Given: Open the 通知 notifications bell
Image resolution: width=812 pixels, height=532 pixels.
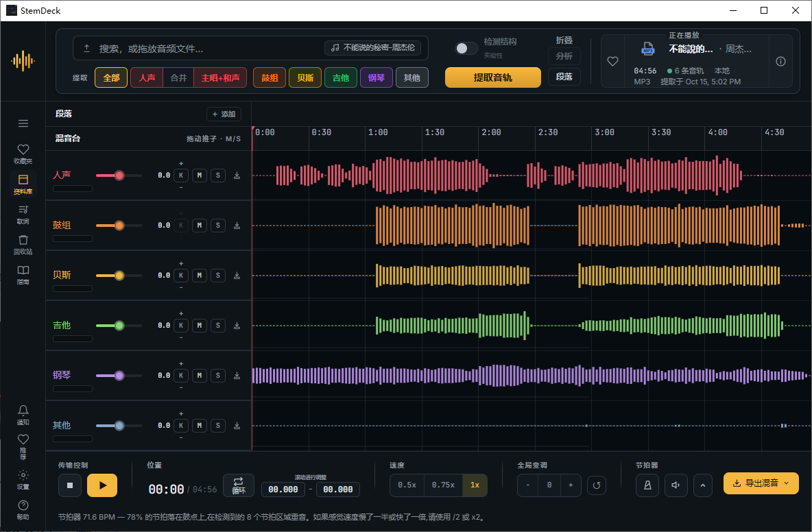Looking at the screenshot, I should click(23, 415).
